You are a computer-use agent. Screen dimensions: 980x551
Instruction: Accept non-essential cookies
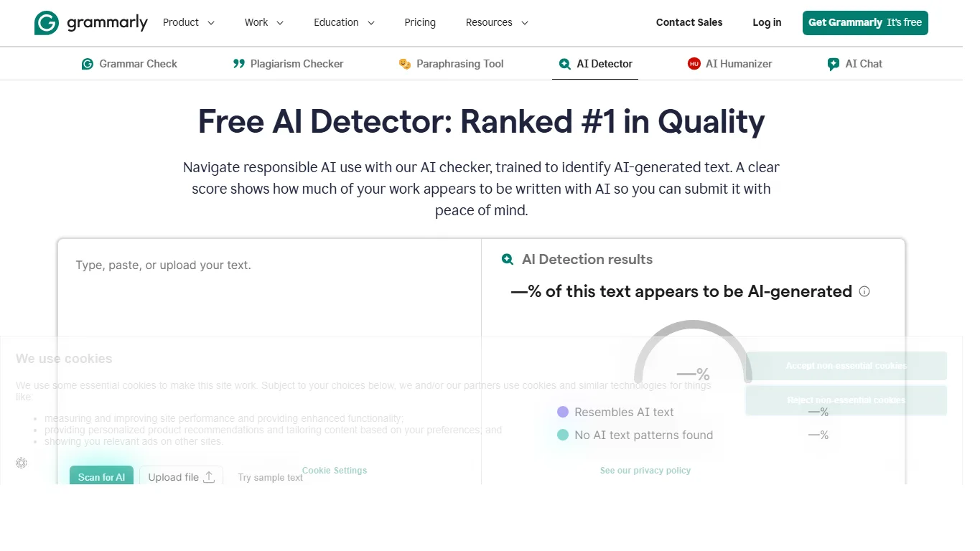846,366
